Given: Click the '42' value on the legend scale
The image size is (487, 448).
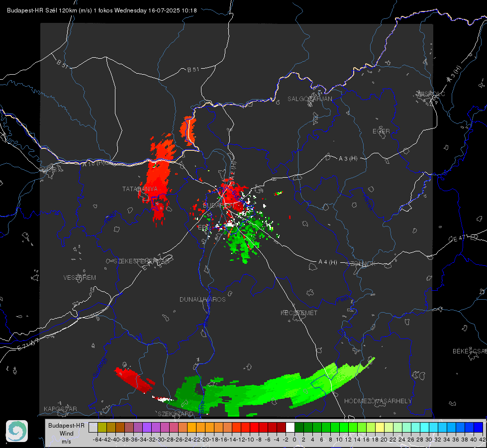Looking at the screenshot, I should click(x=482, y=440).
